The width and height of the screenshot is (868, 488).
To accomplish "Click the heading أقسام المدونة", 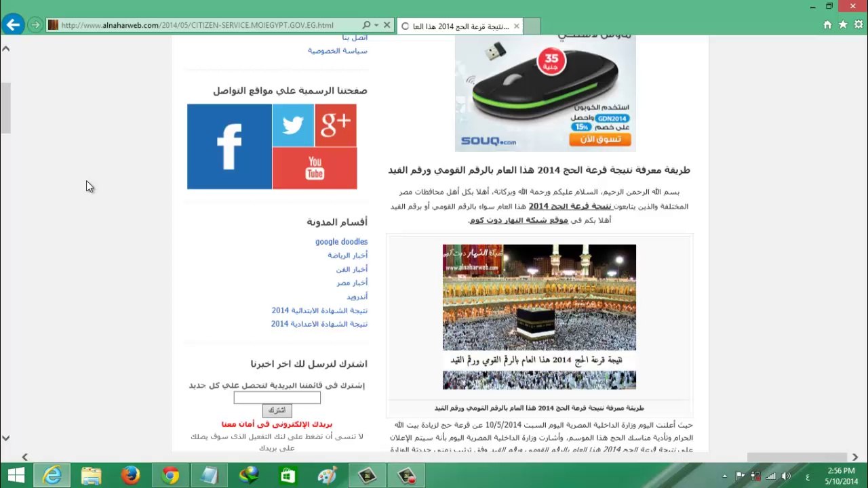I will 337,222.
